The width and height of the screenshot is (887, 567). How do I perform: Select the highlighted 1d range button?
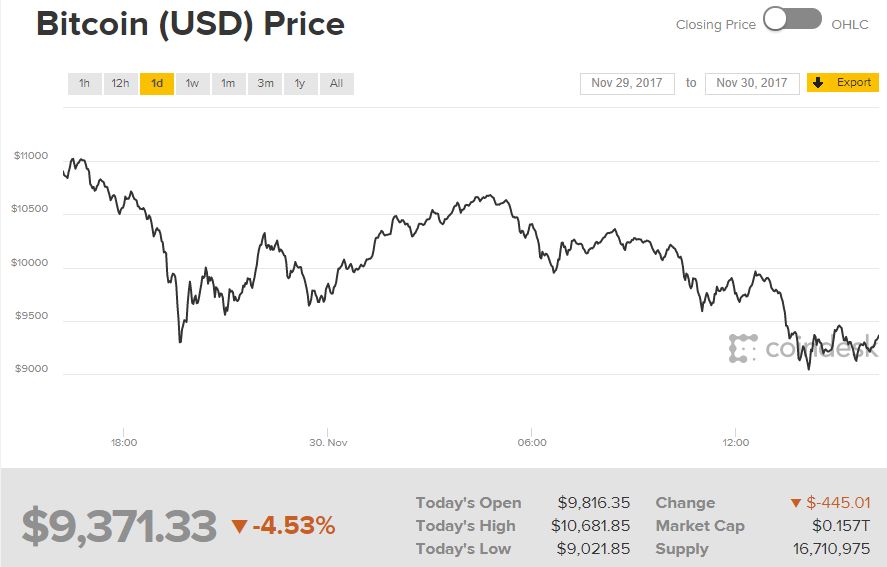[x=157, y=83]
